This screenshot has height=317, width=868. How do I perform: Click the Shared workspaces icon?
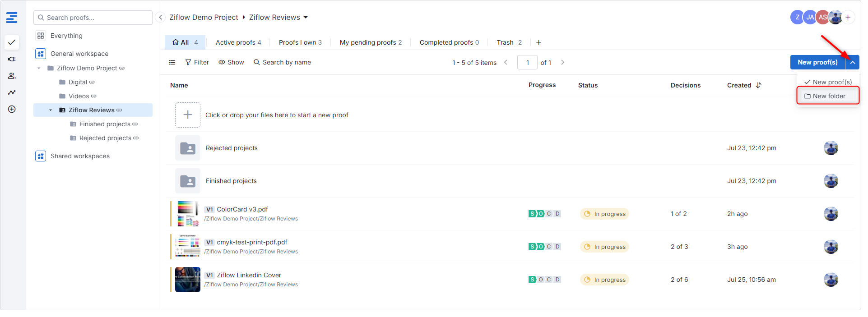point(41,156)
